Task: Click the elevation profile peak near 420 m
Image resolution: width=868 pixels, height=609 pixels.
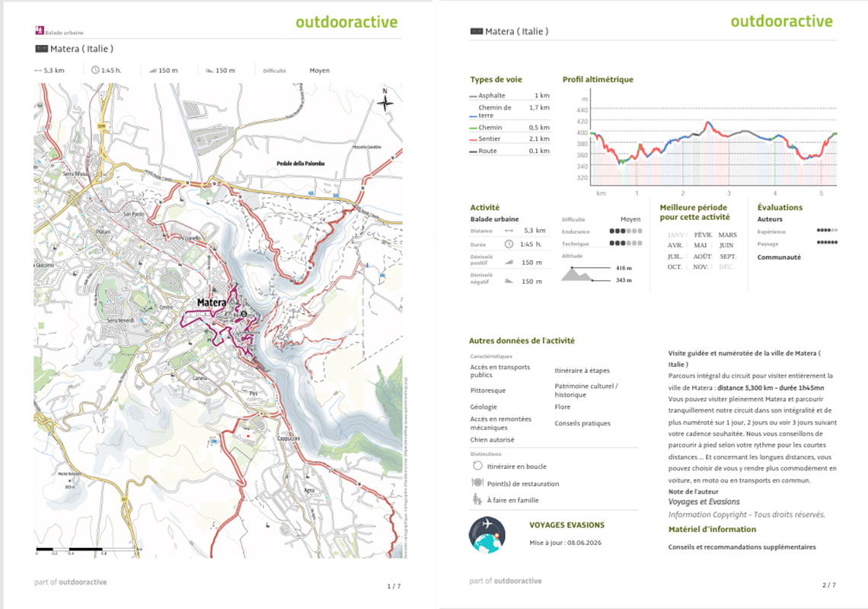Action: [707, 123]
